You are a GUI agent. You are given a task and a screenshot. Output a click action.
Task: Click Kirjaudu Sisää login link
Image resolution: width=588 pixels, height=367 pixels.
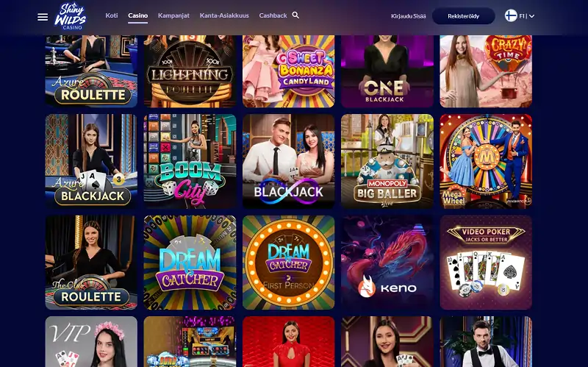click(409, 16)
